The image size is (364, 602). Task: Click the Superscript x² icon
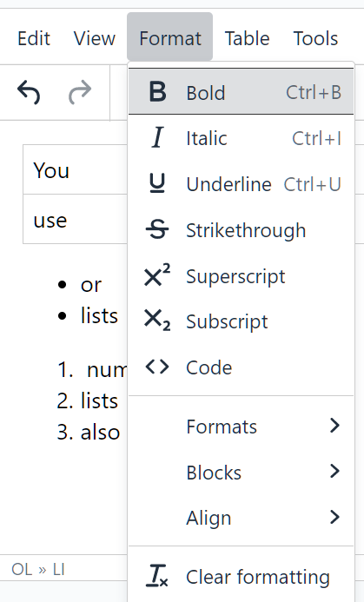tap(157, 275)
